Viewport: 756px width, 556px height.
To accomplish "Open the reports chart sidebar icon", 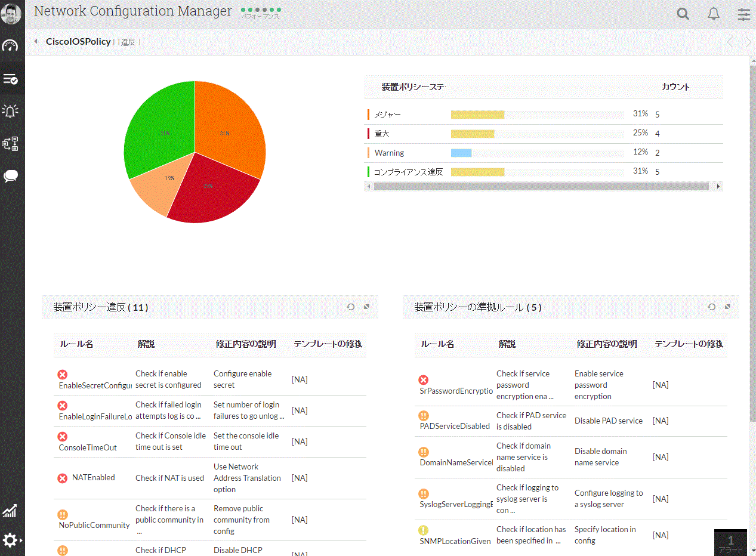I will pos(10,511).
